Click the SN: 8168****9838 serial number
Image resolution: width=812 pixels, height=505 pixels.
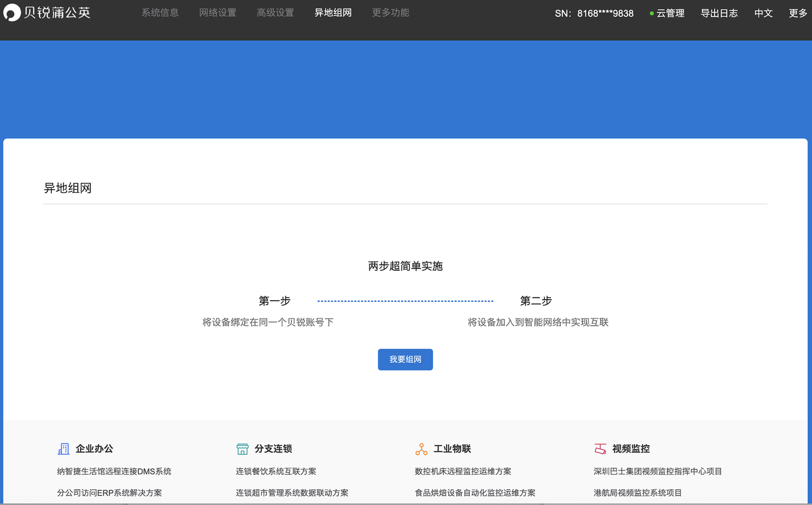(x=594, y=13)
